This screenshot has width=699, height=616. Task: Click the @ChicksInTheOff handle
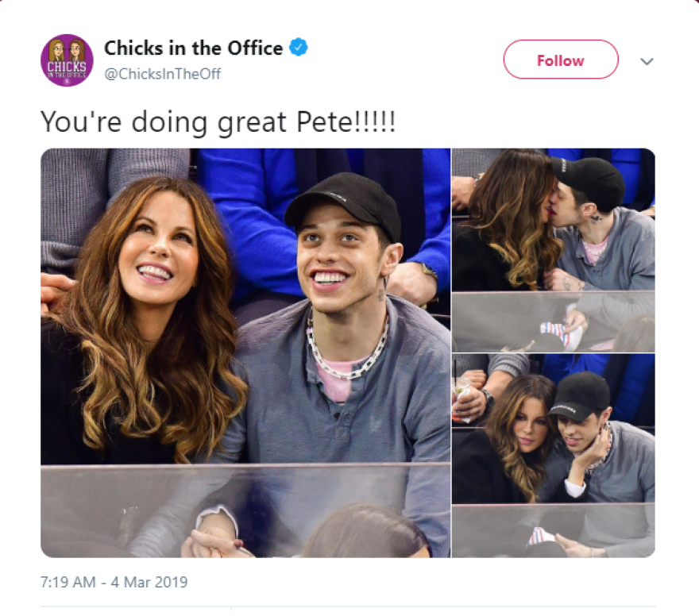coord(162,74)
